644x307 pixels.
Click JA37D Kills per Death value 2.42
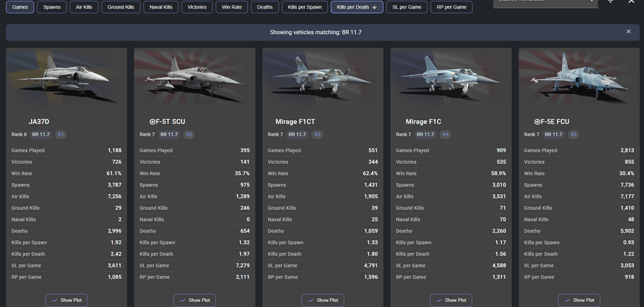tap(116, 254)
